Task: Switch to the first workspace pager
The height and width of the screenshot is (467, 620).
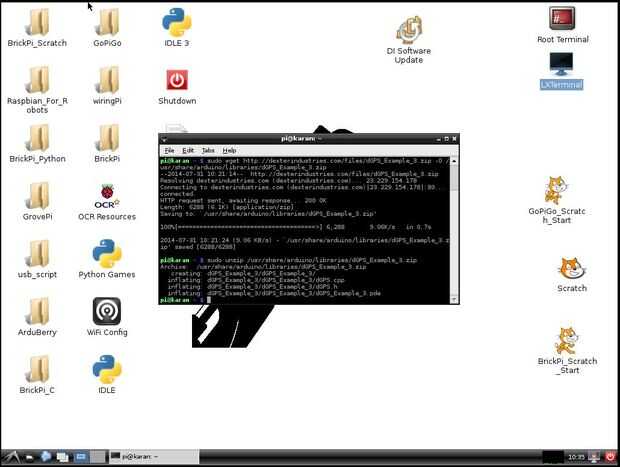Action: (x=81, y=457)
